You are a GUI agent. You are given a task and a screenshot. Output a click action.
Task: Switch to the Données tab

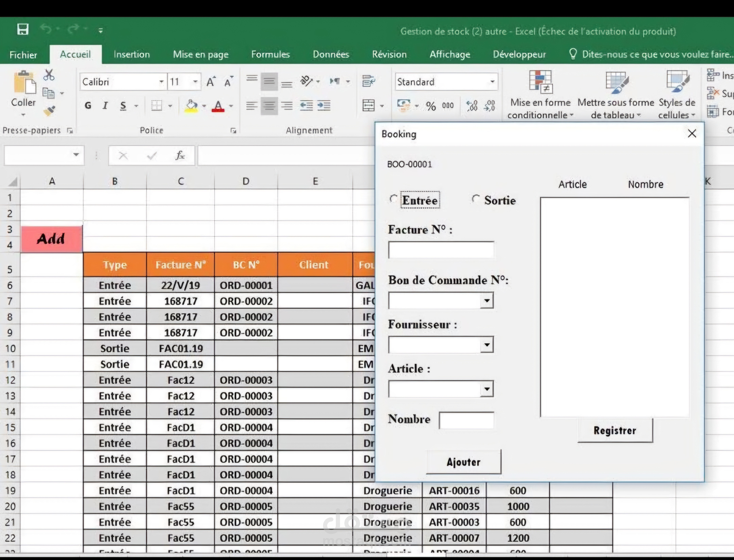pyautogui.click(x=331, y=54)
